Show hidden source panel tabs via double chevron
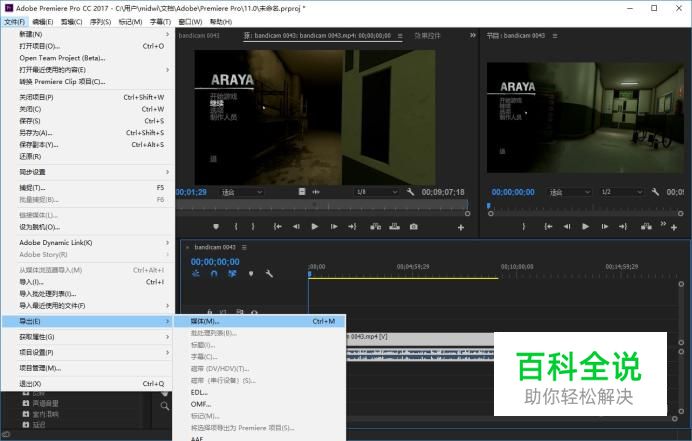The image size is (692, 441). tap(473, 35)
